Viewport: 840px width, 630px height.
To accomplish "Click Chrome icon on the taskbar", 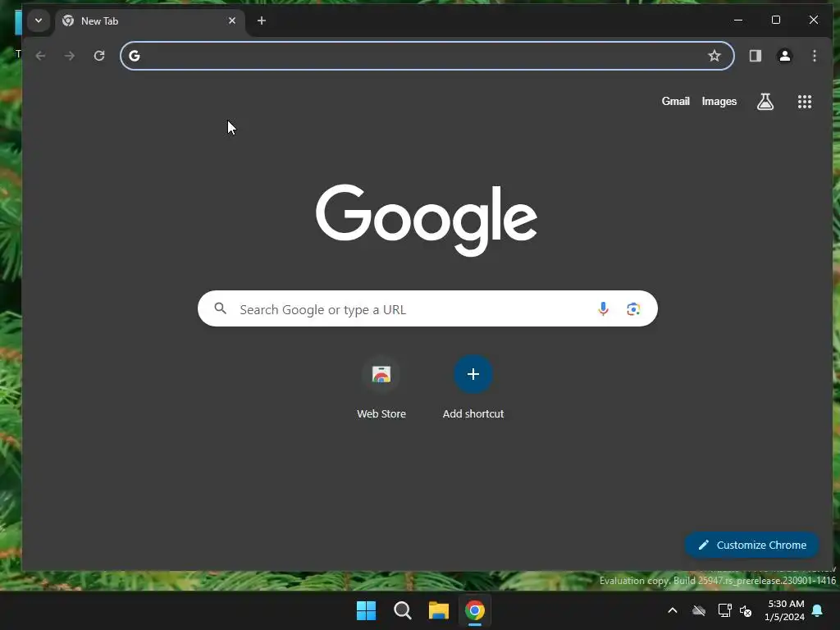I will [x=475, y=610].
